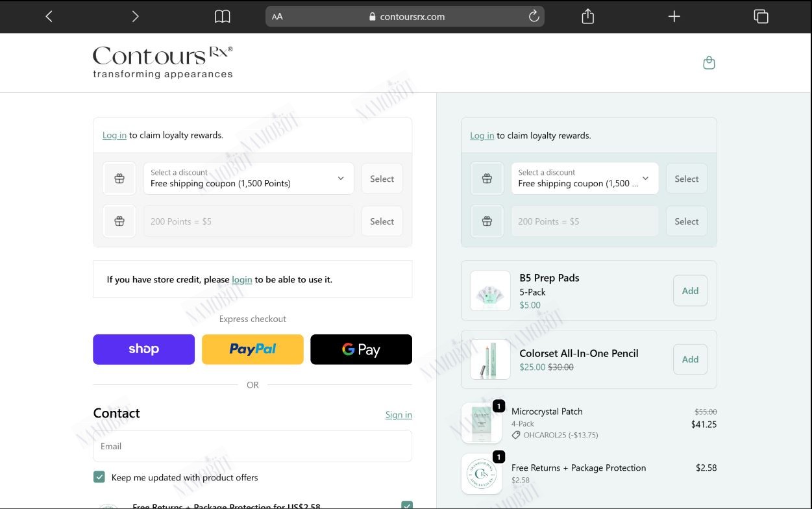The image size is (812, 509).
Task: Expand the left Select a discount dropdown
Action: coord(249,179)
